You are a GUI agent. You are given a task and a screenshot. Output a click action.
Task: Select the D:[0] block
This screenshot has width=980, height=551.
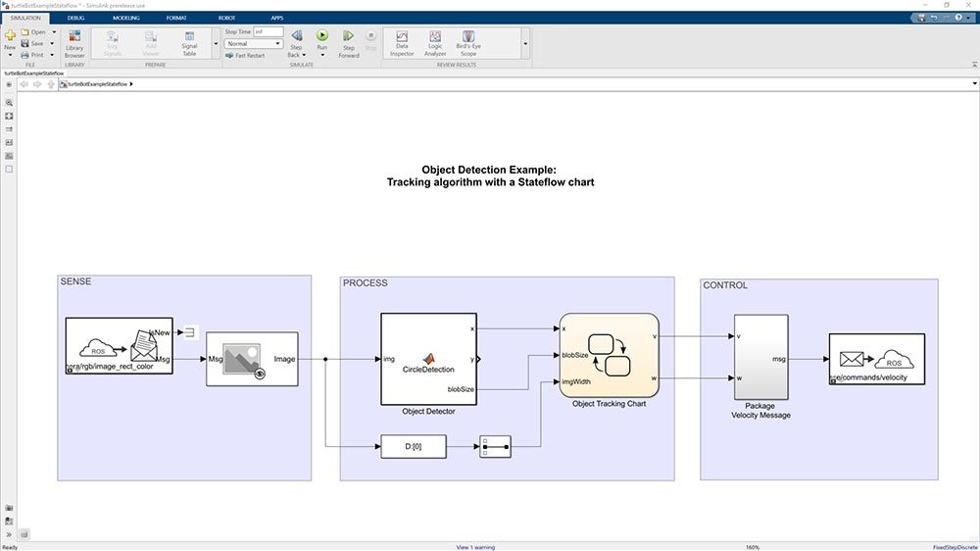414,446
